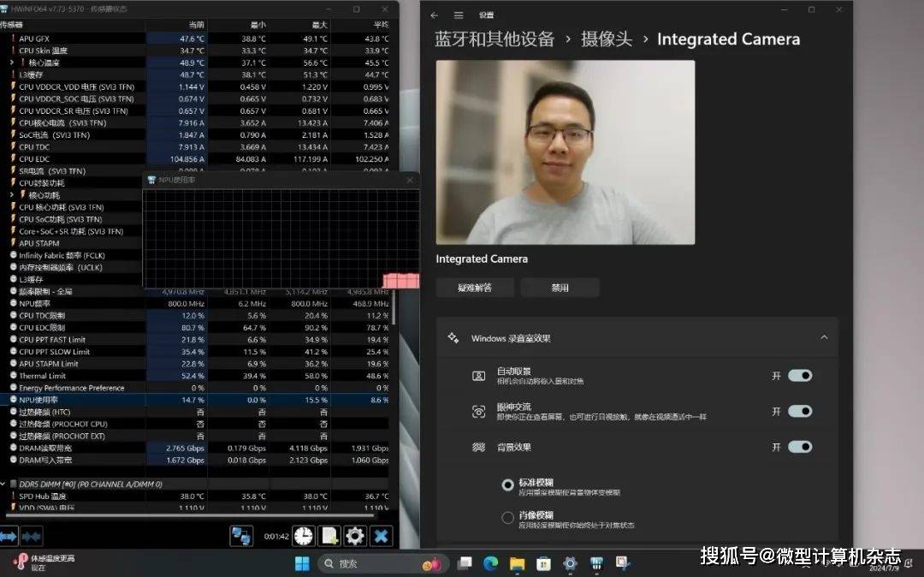Image resolution: width=924 pixels, height=577 pixels.
Task: Go back using the Settings back arrow
Action: pos(435,15)
